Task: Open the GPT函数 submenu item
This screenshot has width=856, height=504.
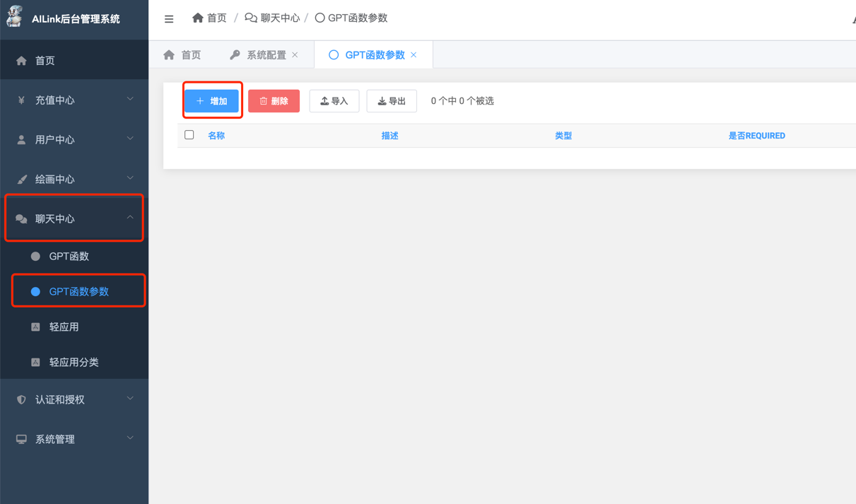Action: 74,257
